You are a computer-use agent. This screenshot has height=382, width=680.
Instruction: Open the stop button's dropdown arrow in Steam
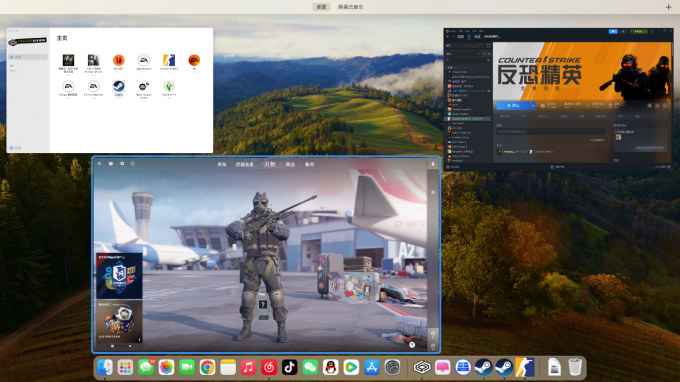[533, 105]
